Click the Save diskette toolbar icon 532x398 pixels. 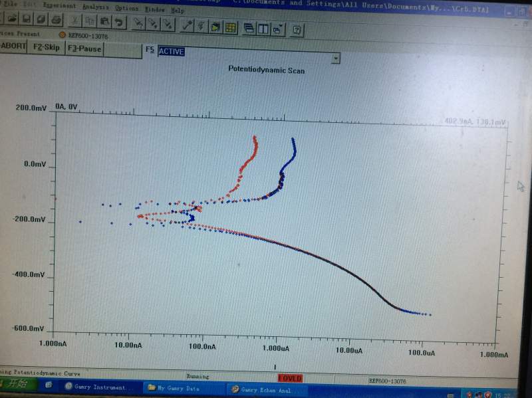tap(27, 19)
